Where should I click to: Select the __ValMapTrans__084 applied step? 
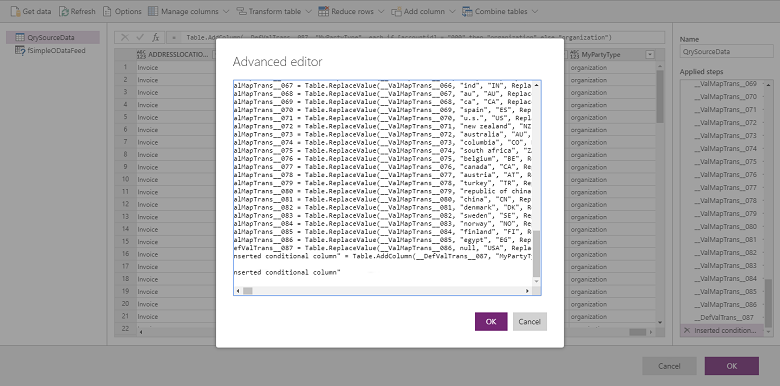[725, 279]
